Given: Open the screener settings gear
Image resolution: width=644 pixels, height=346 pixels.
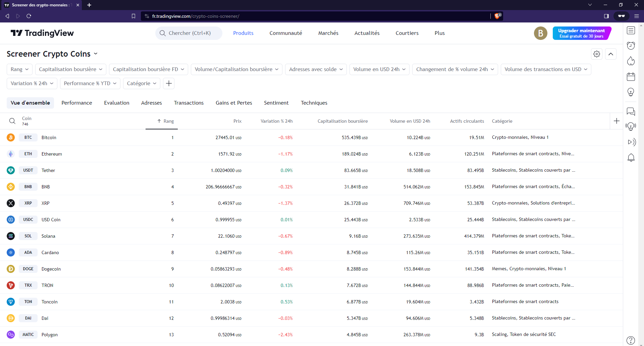Looking at the screenshot, I should 597,54.
